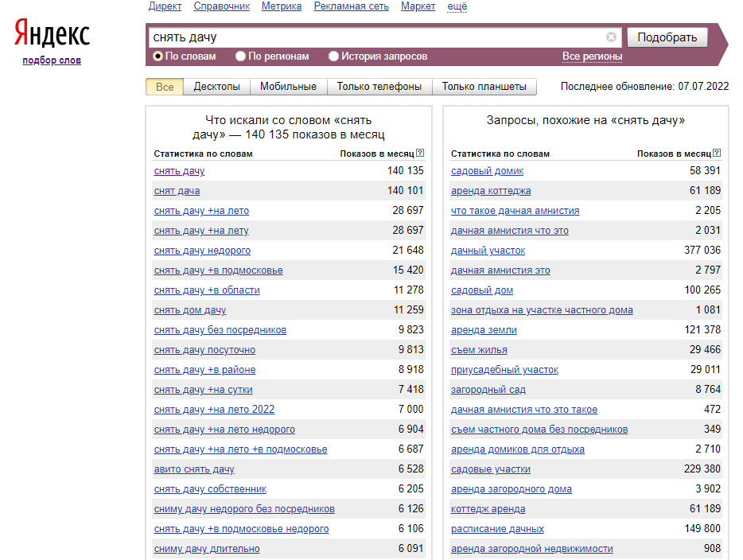The image size is (743, 560).
Task: Open help icon beside right 'Показов в месяц'
Action: coord(717,153)
